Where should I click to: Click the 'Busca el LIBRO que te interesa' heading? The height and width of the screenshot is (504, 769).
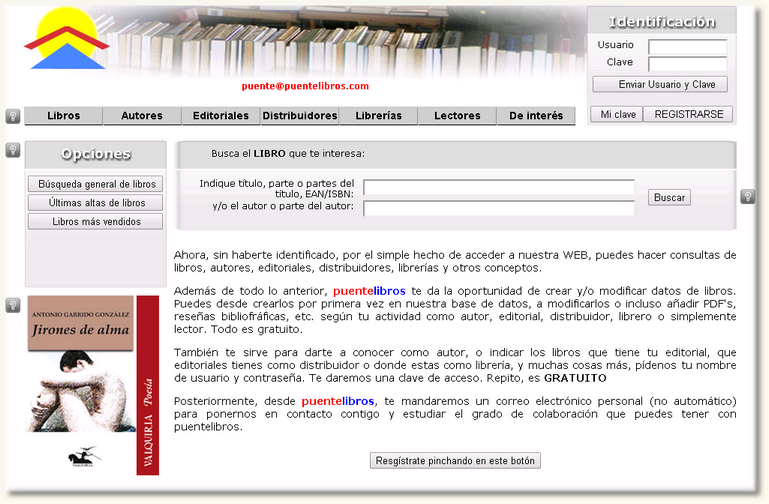coord(288,153)
